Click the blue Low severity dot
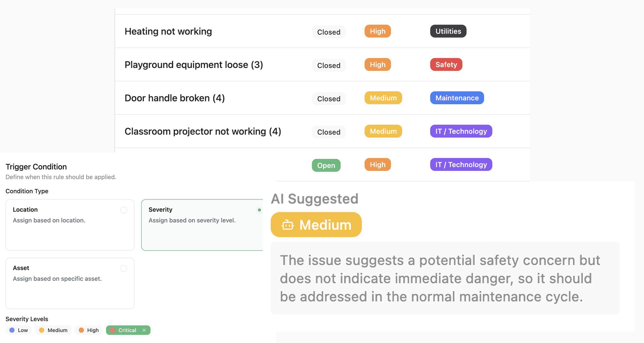Viewport: 644px width, 343px height. point(12,330)
